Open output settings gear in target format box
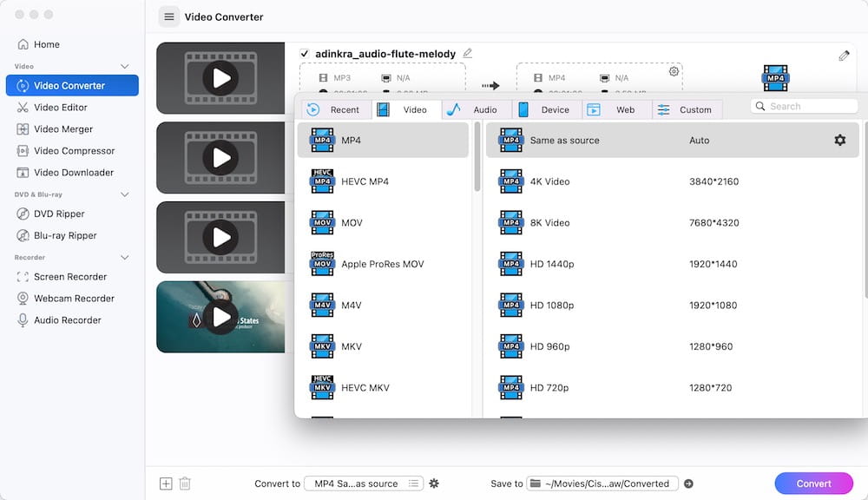The image size is (868, 500). click(x=674, y=71)
